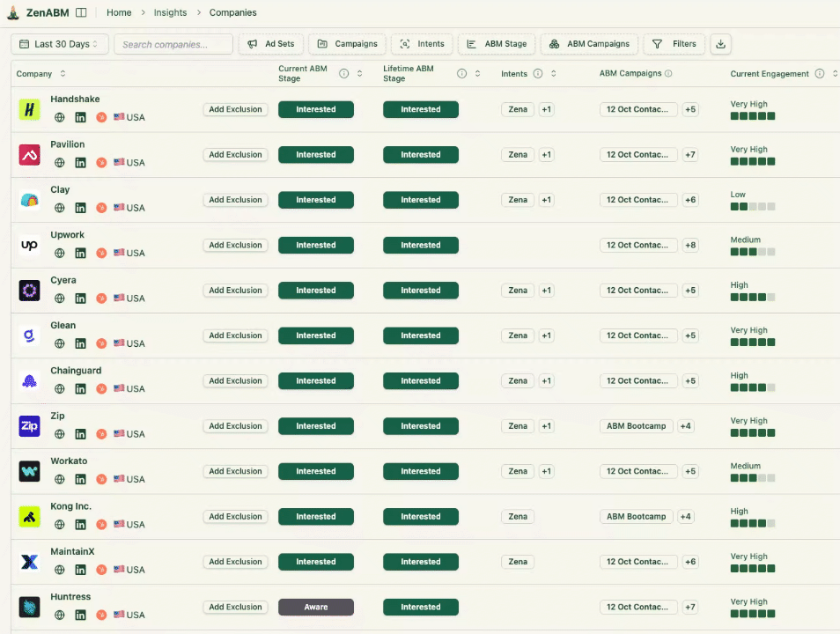Click the Chainguard company logo

click(29, 381)
